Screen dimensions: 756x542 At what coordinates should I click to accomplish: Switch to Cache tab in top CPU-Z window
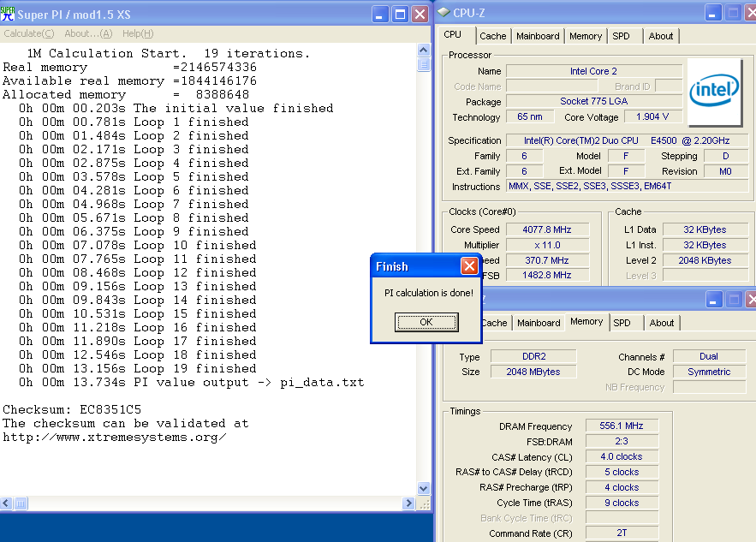pos(493,36)
